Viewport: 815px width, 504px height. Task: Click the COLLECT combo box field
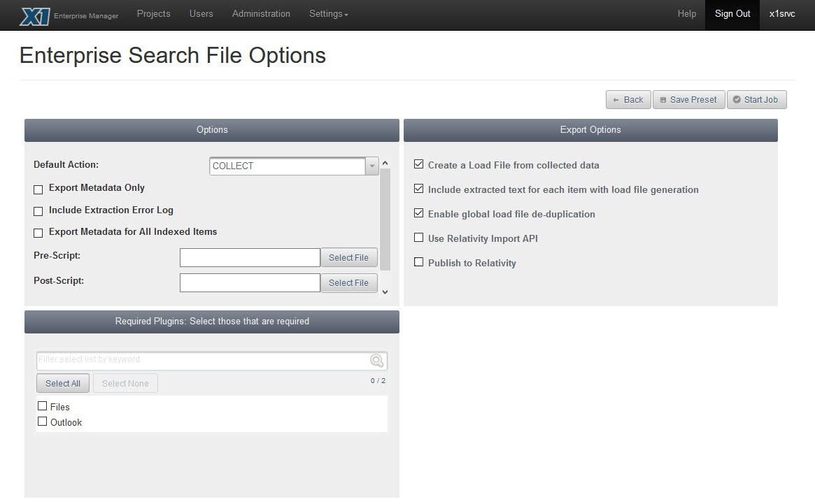tap(287, 166)
